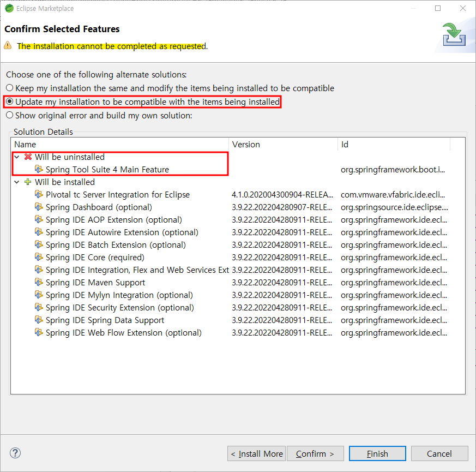Screen dimensions: 476x472
Task: Click the yellow warning triangle icon
Action: coord(8,45)
